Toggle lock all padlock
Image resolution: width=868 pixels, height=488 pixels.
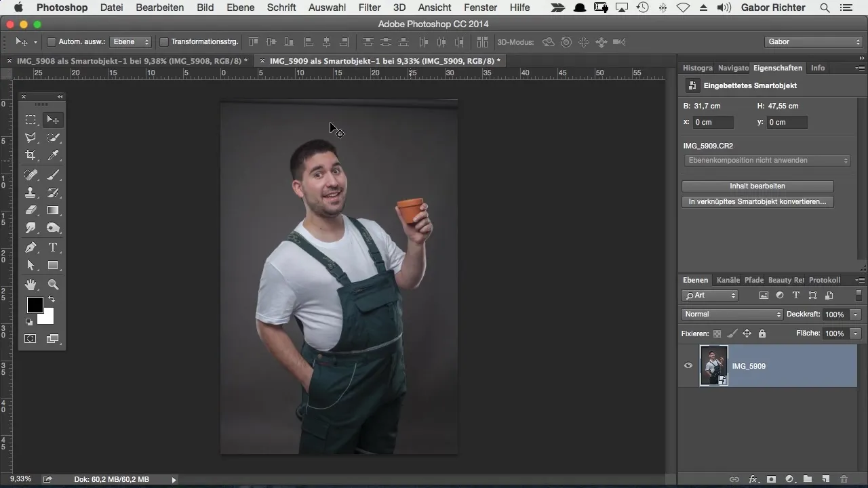(762, 333)
